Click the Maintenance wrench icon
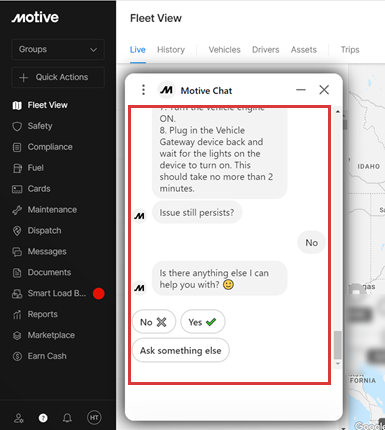Screen dimensions: 385x430 (x=17, y=210)
